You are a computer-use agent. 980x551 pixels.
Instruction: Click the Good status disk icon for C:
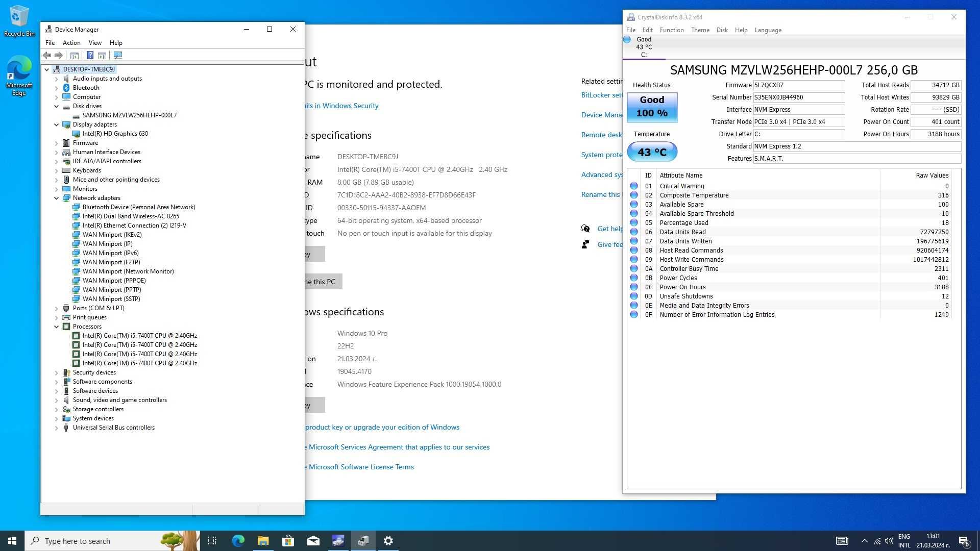pyautogui.click(x=627, y=39)
